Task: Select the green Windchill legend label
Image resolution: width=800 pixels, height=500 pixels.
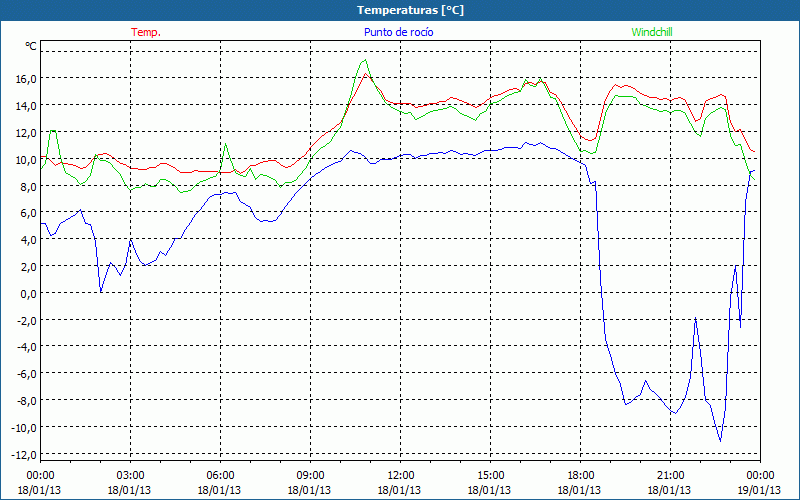Action: (652, 32)
